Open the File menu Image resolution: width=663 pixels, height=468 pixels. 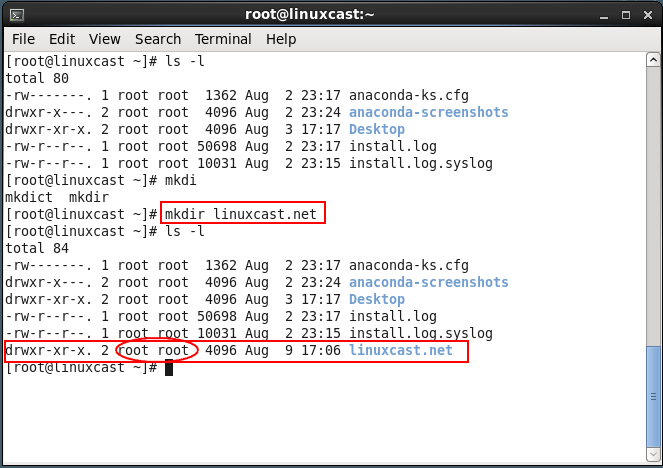[23, 39]
